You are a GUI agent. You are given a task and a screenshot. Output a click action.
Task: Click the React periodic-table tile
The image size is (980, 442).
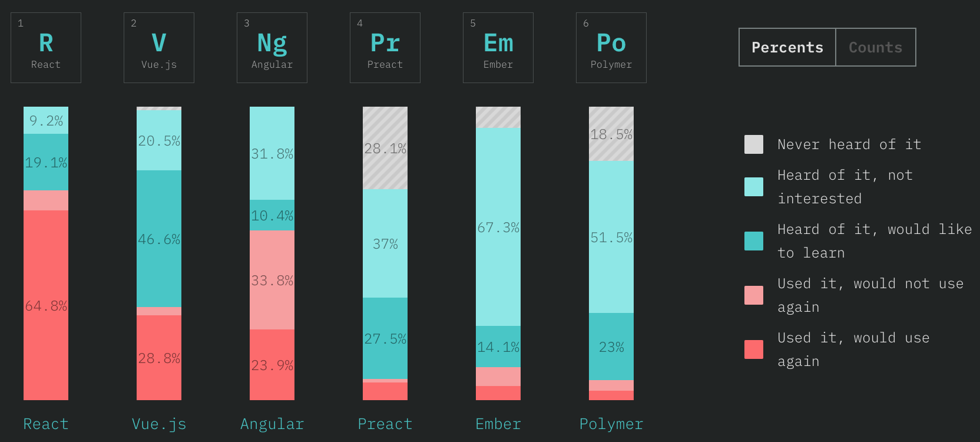46,48
